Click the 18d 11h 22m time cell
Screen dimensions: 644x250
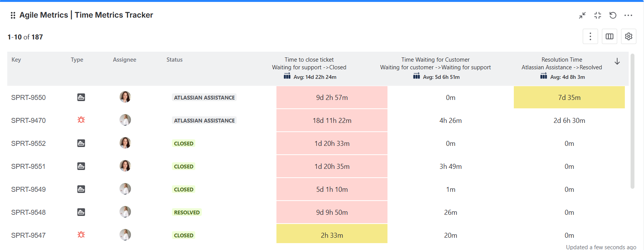[x=332, y=121]
